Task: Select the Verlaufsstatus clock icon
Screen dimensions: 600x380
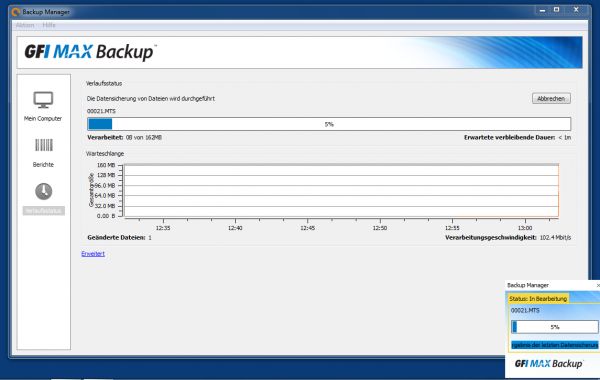Action: 44,191
